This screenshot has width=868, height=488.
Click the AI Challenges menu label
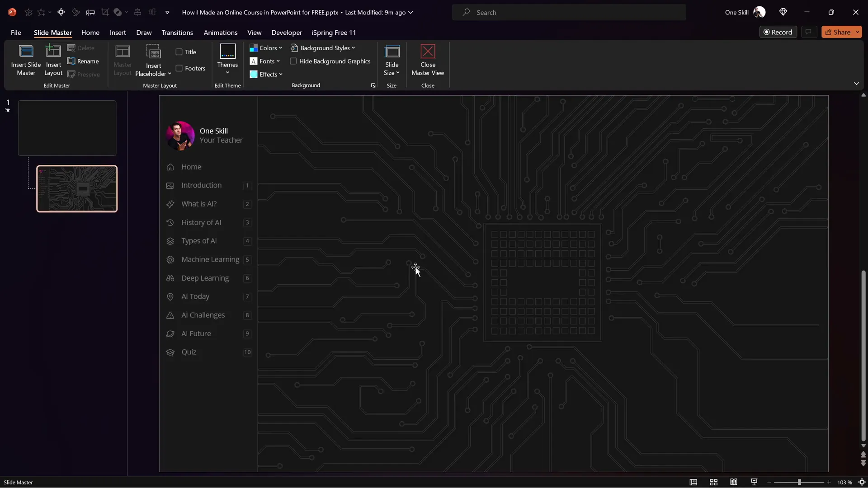point(203,315)
